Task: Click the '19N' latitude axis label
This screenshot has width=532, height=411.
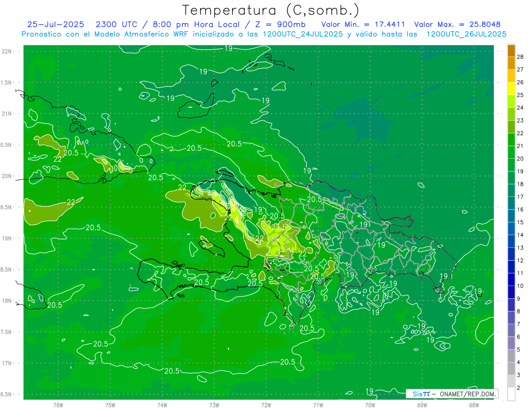Action: [x=8, y=239]
